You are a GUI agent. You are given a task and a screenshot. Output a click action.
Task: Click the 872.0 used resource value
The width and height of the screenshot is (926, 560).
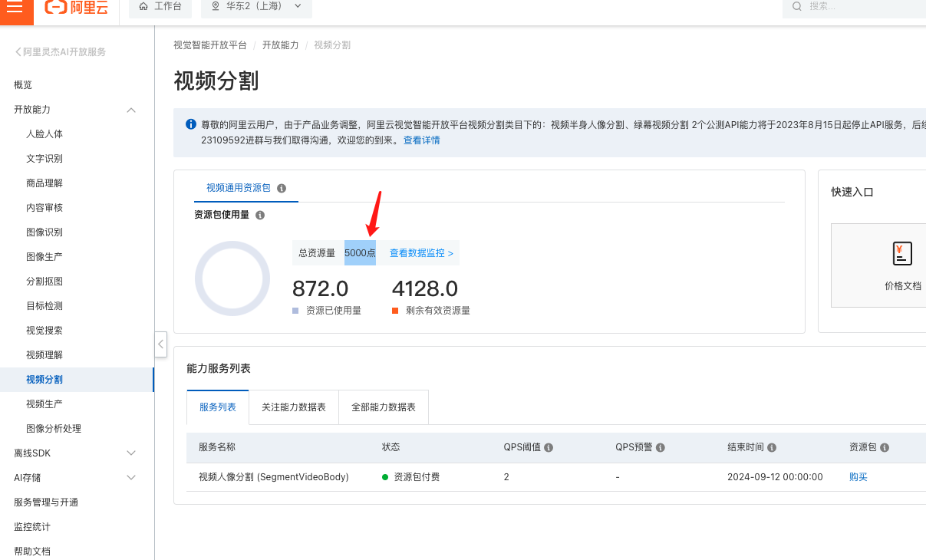321,288
